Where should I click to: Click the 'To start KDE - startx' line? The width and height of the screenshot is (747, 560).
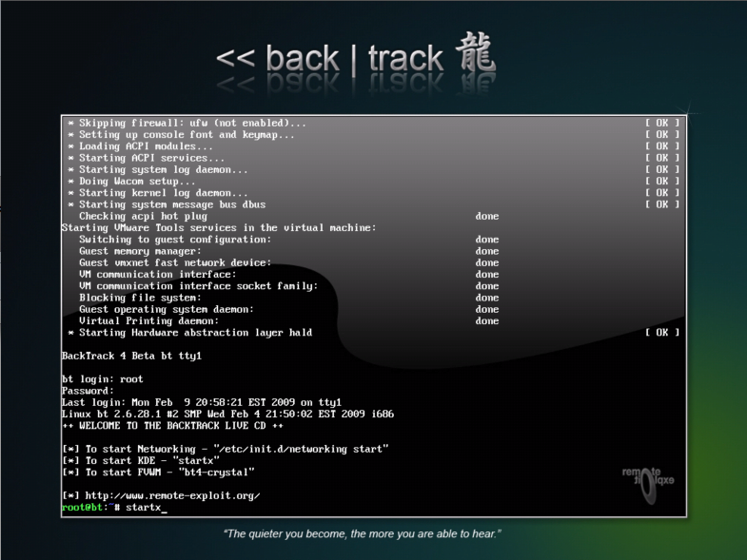(141, 461)
